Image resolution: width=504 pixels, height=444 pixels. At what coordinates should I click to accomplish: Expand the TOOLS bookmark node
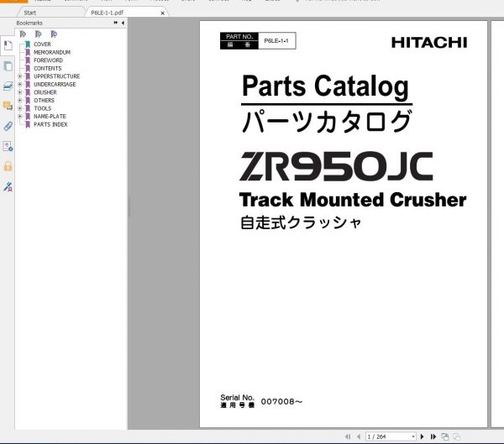[x=20, y=108]
